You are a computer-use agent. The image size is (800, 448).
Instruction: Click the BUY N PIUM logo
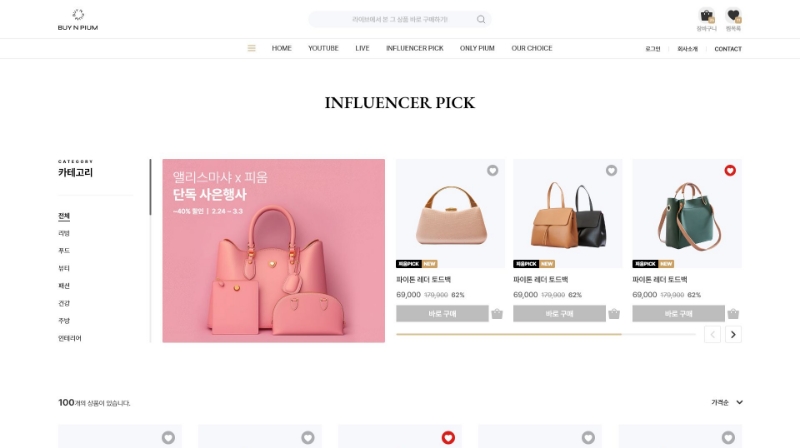click(78, 20)
